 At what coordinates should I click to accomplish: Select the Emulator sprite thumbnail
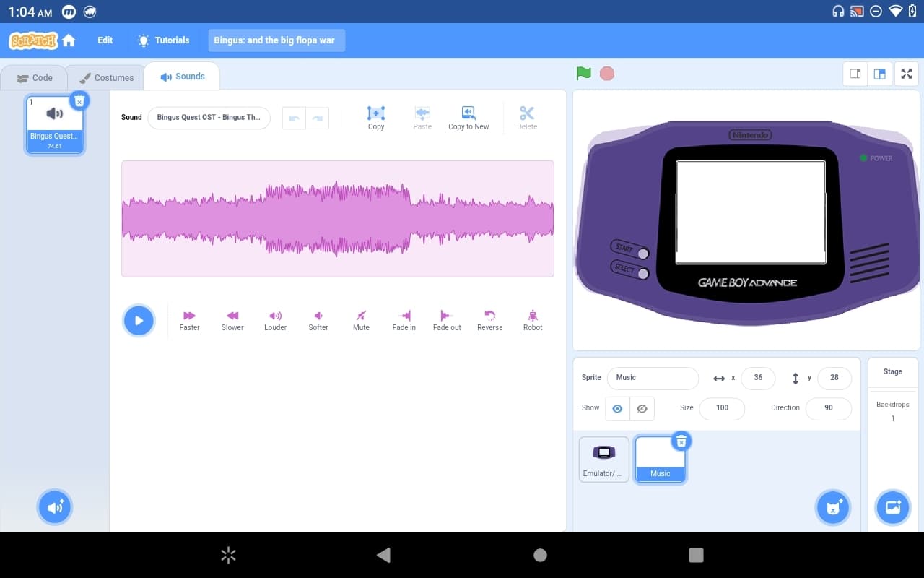[604, 460]
